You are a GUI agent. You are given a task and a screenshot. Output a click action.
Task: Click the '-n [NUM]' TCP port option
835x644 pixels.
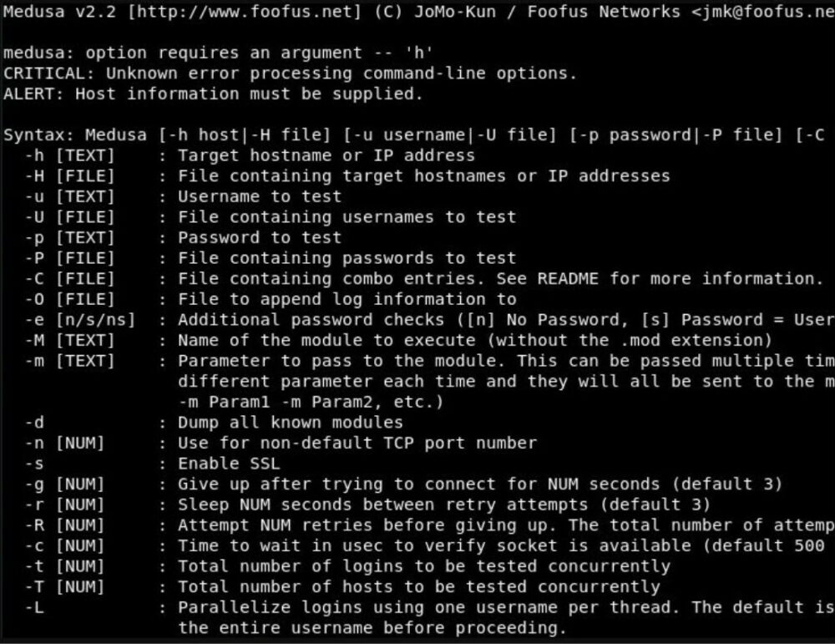coord(64,444)
